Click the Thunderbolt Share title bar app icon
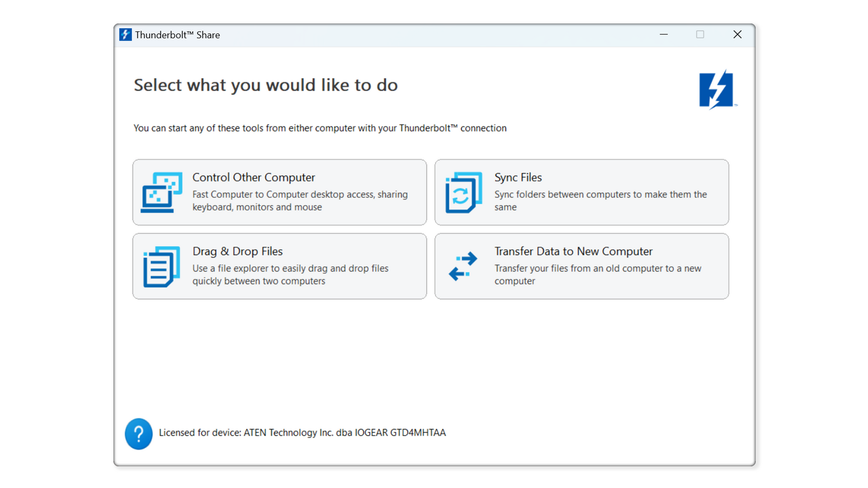 tap(125, 35)
